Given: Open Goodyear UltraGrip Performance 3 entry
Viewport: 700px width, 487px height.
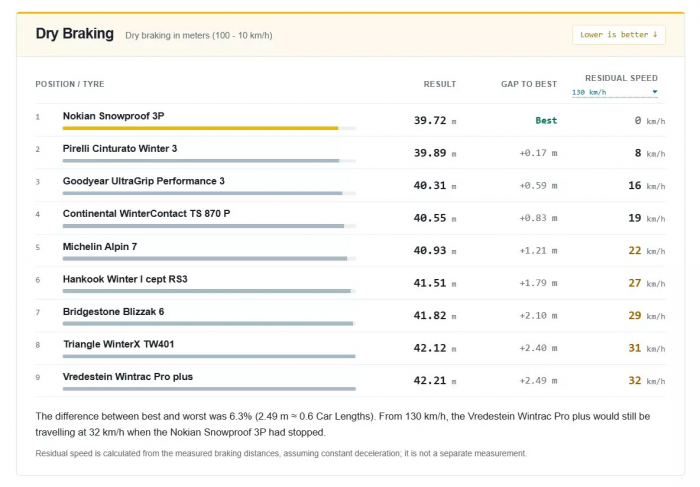Looking at the screenshot, I should pos(144,181).
